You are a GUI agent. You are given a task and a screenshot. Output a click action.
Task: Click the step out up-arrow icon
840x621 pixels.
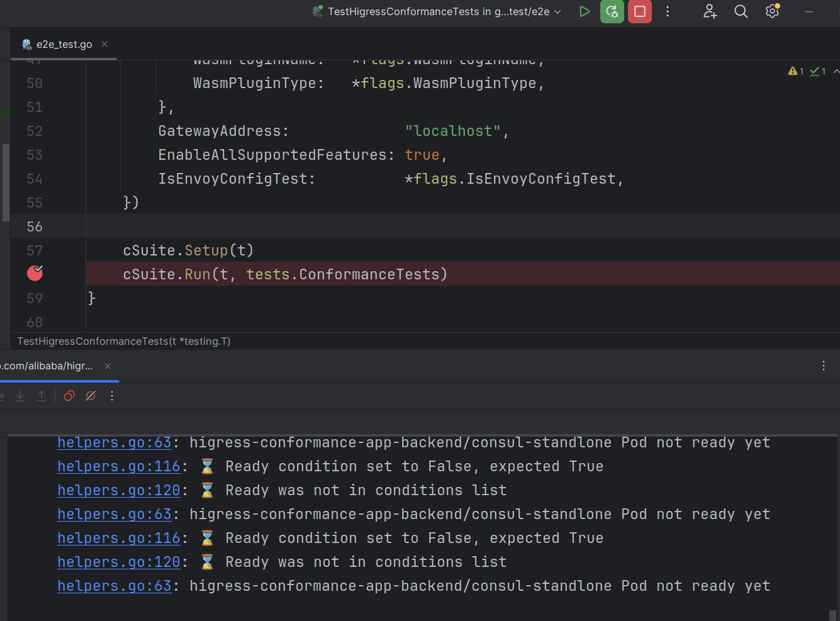point(42,396)
